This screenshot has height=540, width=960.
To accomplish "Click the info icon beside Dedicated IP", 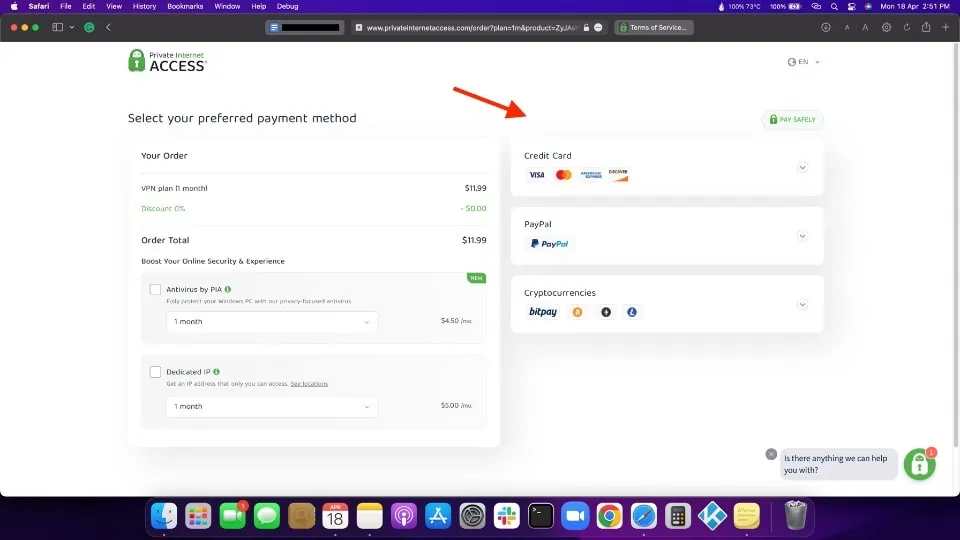I will tap(216, 372).
